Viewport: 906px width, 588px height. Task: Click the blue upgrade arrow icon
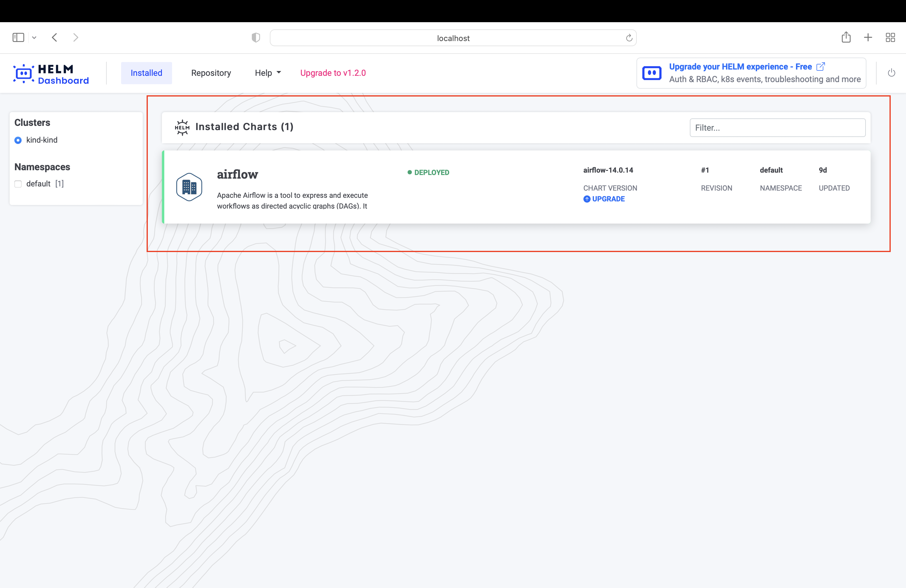[x=587, y=199]
